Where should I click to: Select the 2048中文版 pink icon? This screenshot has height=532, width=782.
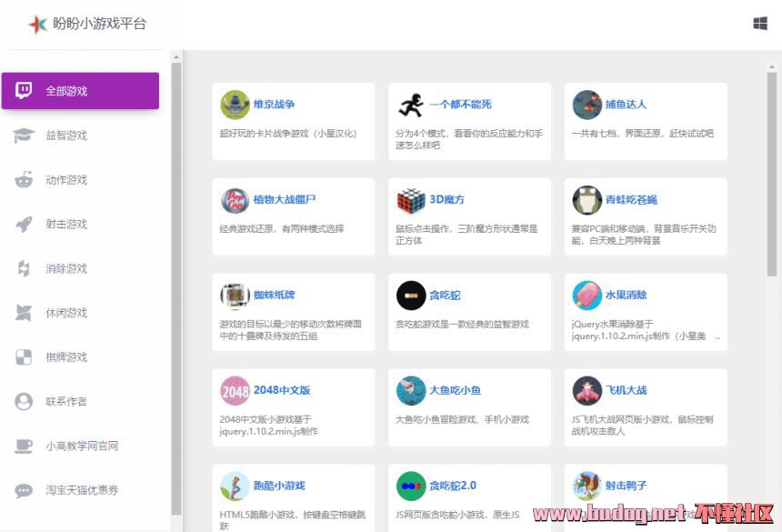coord(235,390)
